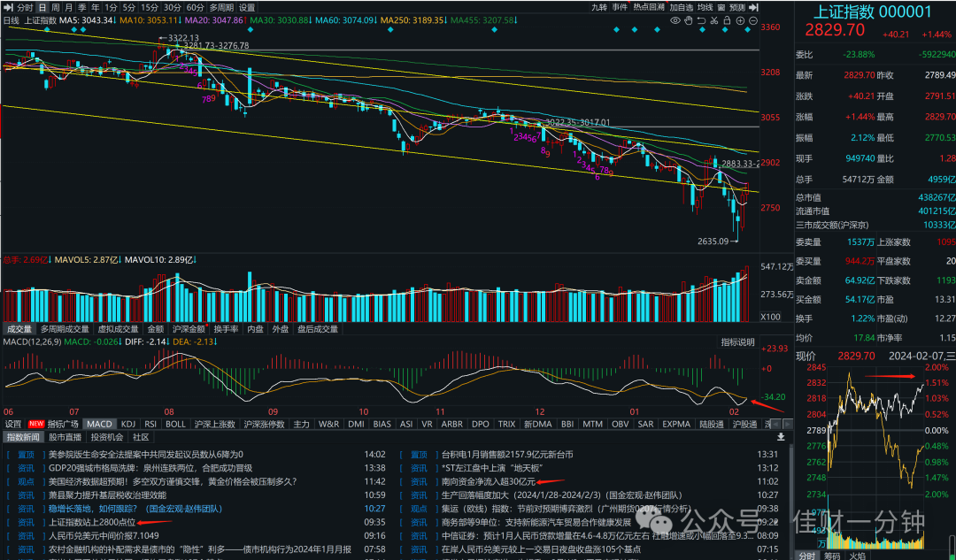The width and height of the screenshot is (956, 560).
Task: Open news 台积电1月销售额2157.9亿元新台币
Action: (x=507, y=455)
